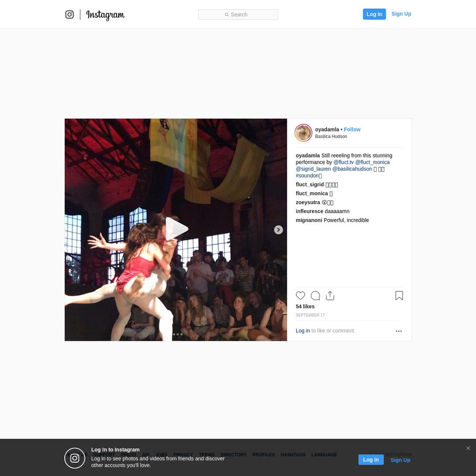View the 54 likes count

tap(305, 306)
